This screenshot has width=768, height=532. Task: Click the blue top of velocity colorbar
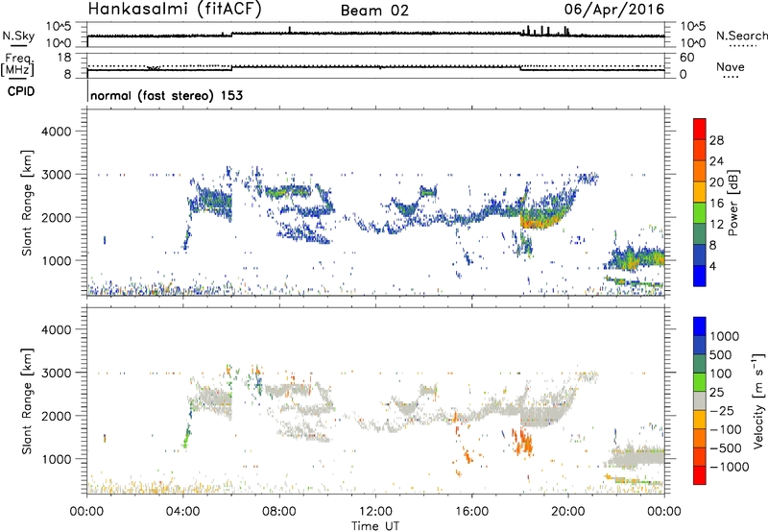[700, 326]
